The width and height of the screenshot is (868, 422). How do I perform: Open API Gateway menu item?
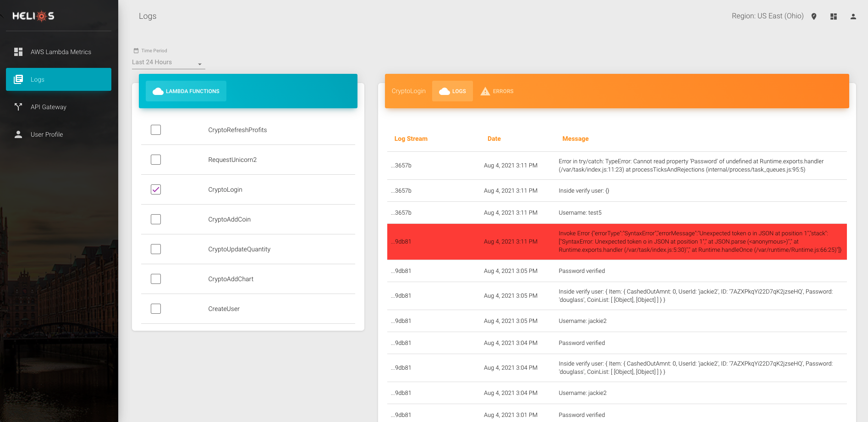pos(59,107)
